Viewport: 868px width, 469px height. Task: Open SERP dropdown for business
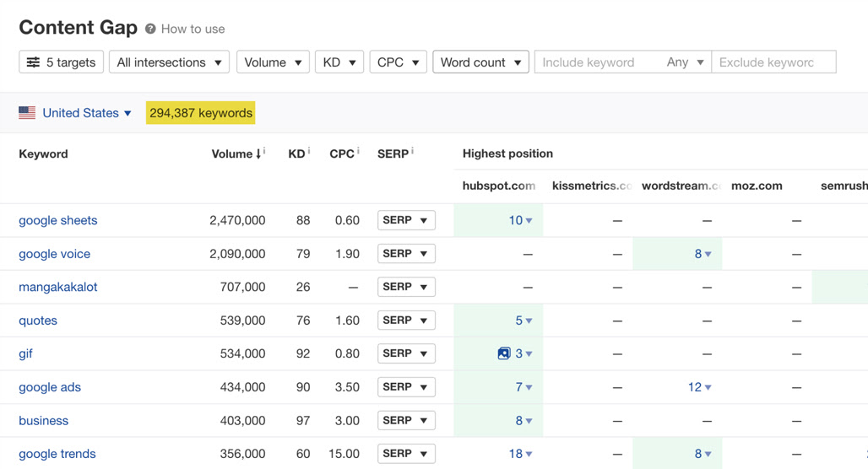click(406, 420)
